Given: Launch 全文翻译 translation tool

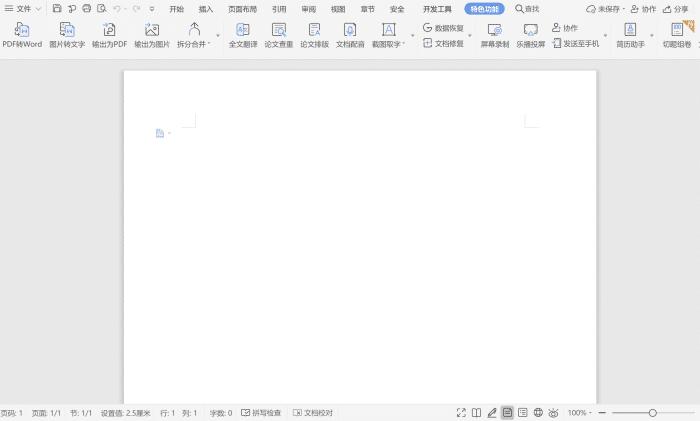Looking at the screenshot, I should 242,30.
